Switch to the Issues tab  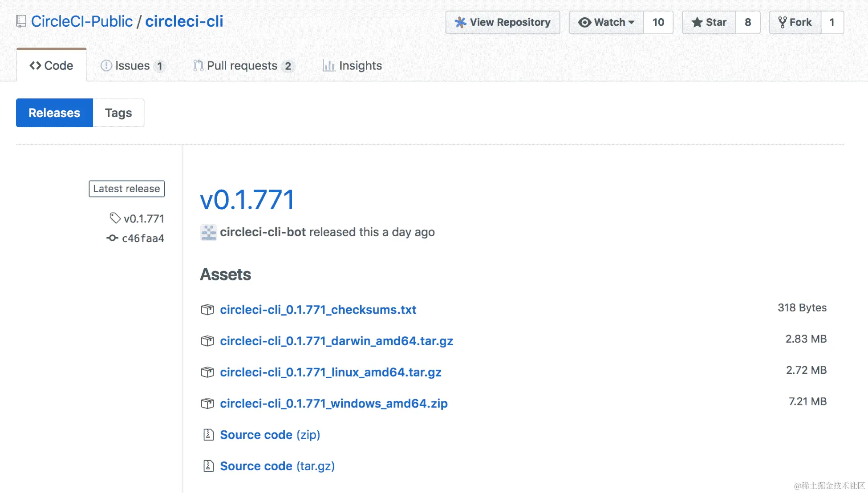tap(133, 66)
